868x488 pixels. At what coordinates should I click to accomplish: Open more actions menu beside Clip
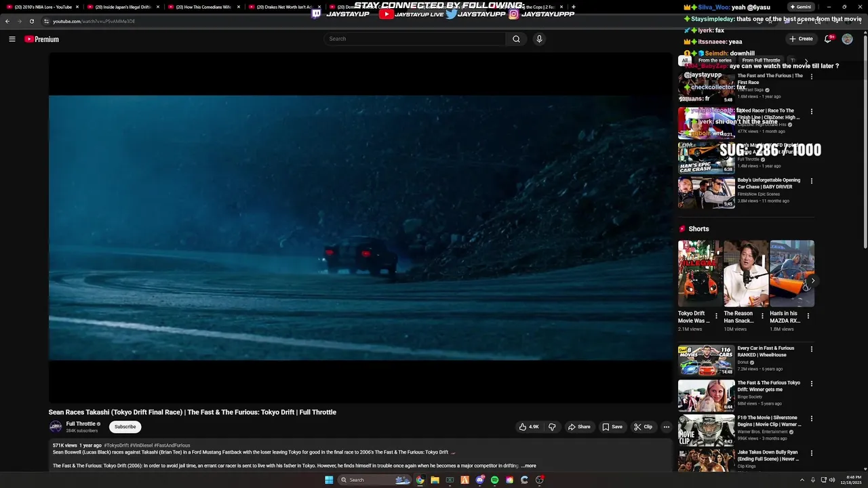tap(667, 427)
